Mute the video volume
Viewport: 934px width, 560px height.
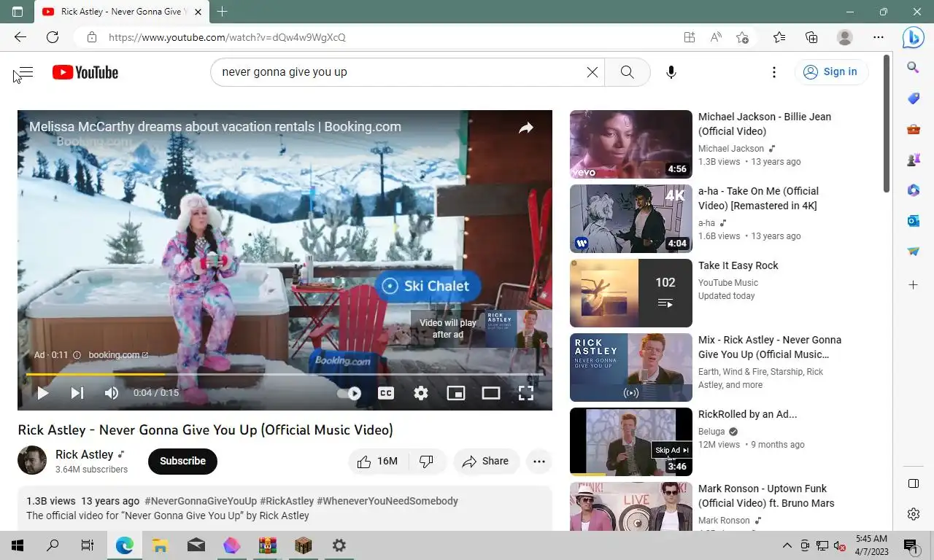[111, 393]
